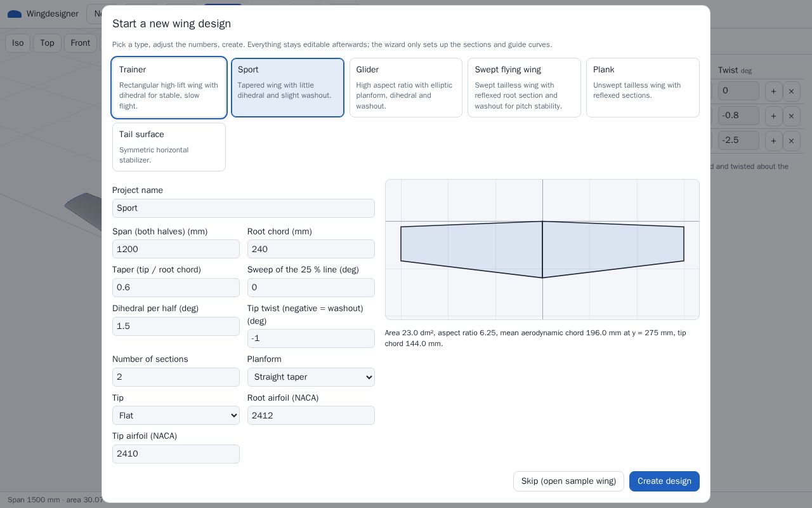812x508 pixels.
Task: Select the Sport wing type card
Action: [x=287, y=88]
